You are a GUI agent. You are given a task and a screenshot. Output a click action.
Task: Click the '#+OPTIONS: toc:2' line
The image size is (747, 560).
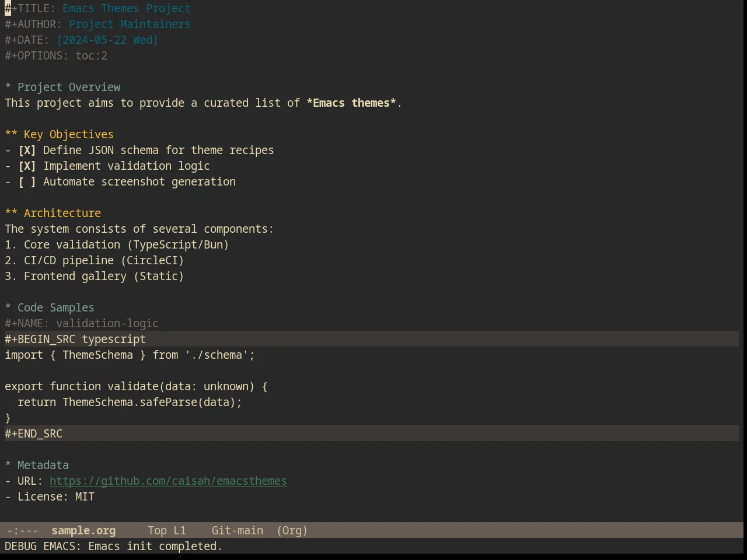[56, 56]
